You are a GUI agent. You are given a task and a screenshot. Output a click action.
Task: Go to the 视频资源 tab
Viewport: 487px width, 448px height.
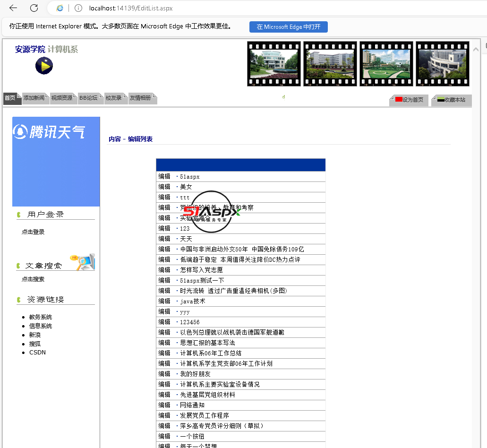62,98
